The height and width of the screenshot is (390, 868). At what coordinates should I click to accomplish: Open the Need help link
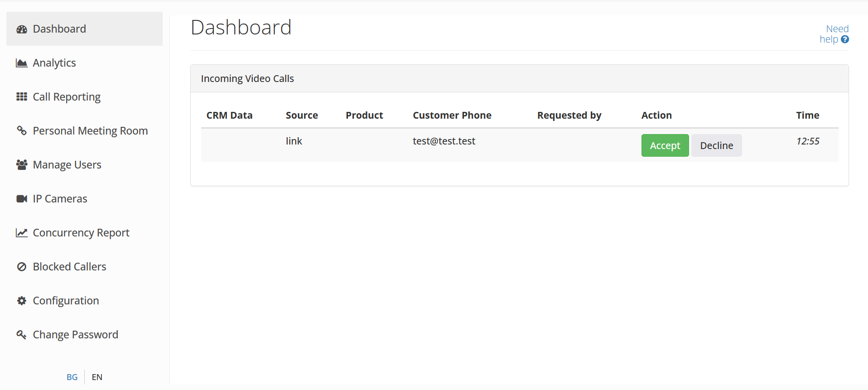[833, 34]
